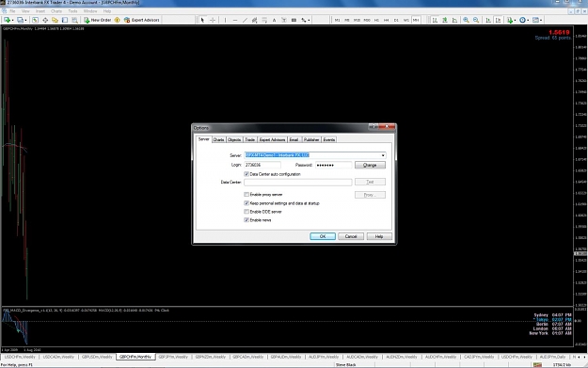Switch chart to M1 timeframe
Screen dimensions: 588x368
[337, 20]
